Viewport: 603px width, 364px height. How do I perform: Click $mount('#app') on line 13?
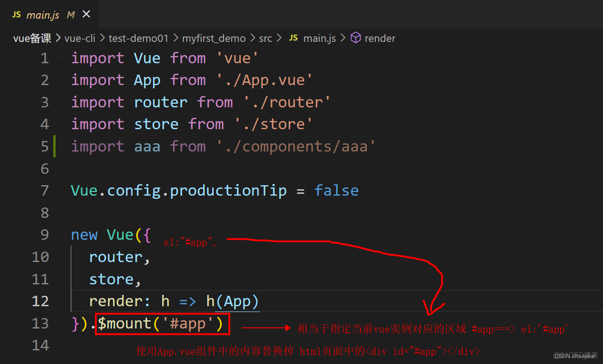click(x=160, y=324)
